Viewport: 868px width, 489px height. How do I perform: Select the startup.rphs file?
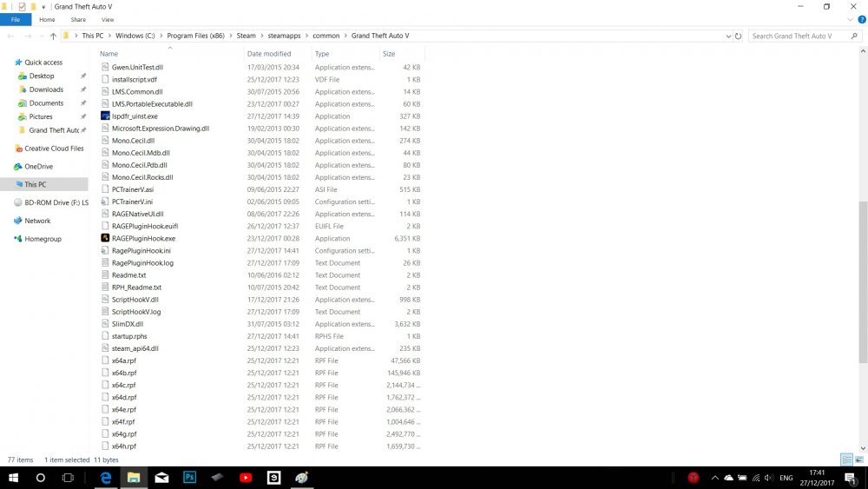pyautogui.click(x=129, y=336)
